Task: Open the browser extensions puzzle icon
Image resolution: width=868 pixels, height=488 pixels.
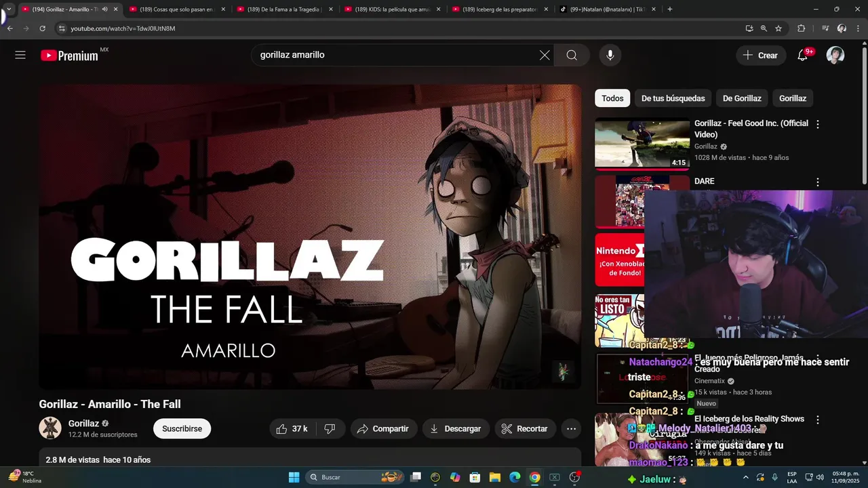Action: (801, 28)
